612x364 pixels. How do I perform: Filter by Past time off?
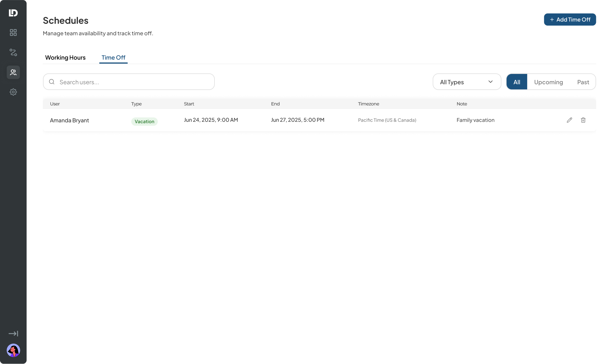(x=583, y=82)
